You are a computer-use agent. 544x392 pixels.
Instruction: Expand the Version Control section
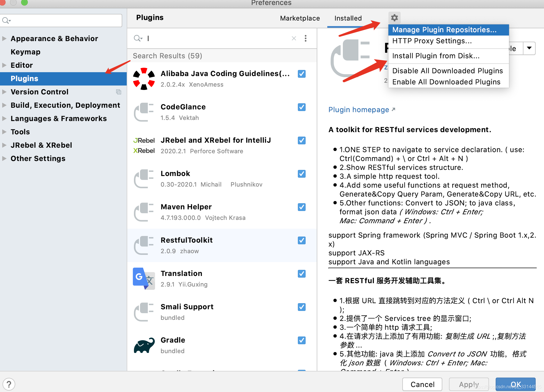[x=4, y=92]
